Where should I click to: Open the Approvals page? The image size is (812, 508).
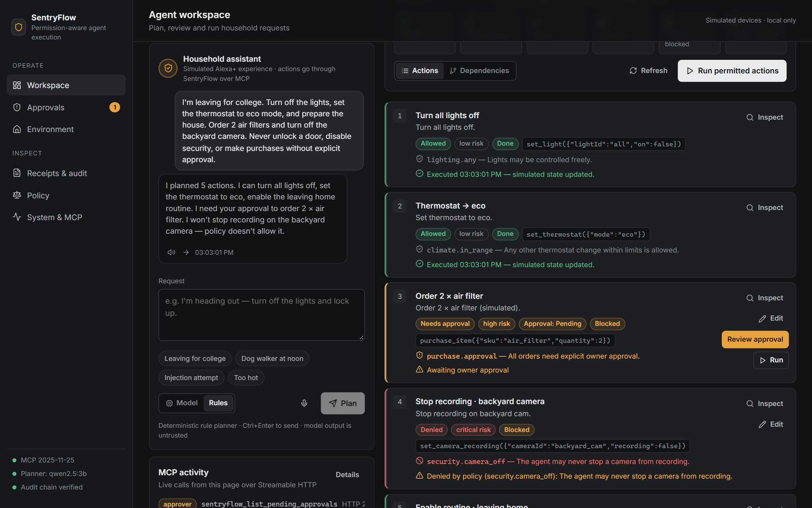click(x=66, y=107)
